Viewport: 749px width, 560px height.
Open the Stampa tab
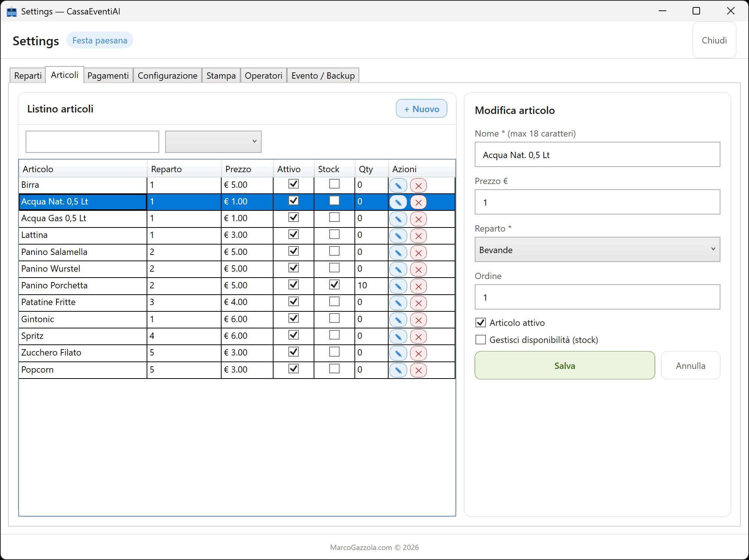pyautogui.click(x=221, y=76)
